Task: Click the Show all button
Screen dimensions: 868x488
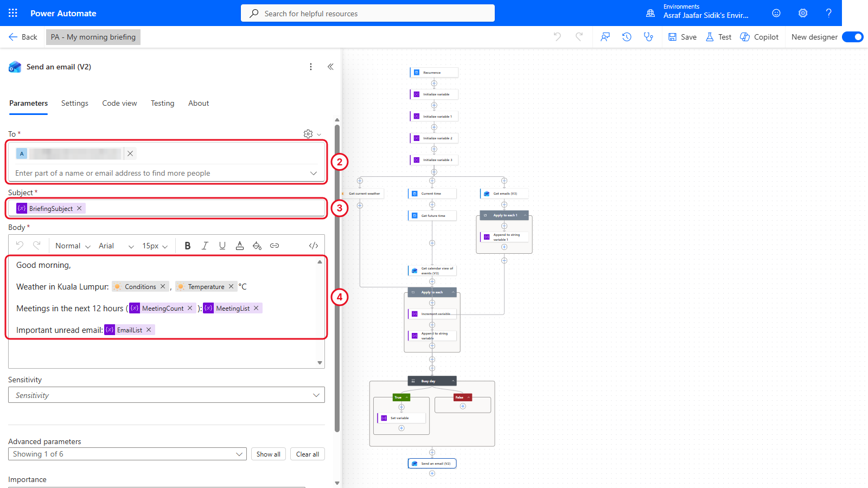Action: coord(269,454)
